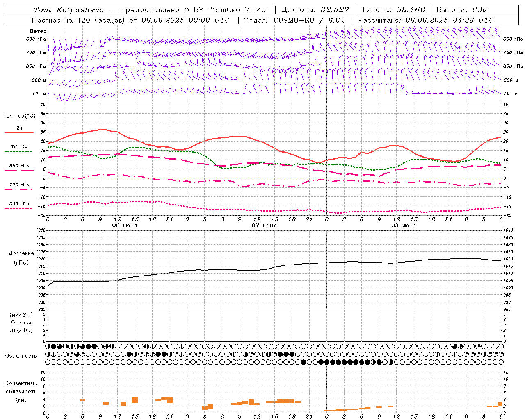
Task: Click the (мм/1ч.) precipitation unit label
Action: [21, 330]
